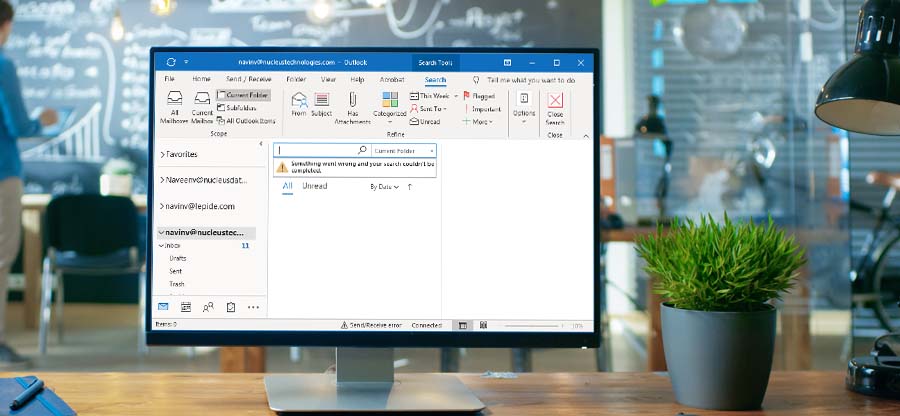This screenshot has height=416, width=900.
Task: Click the Send/Receive error status
Action: tap(371, 325)
